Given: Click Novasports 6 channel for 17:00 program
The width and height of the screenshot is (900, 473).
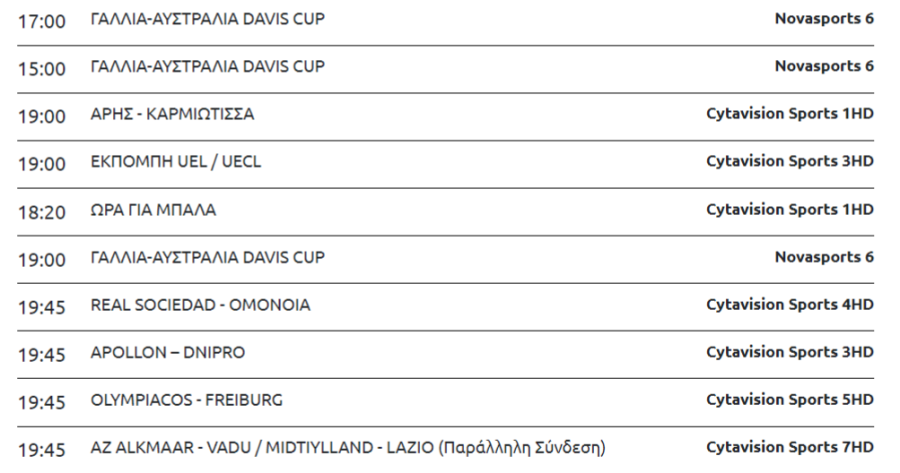Looking at the screenshot, I should point(824,18).
